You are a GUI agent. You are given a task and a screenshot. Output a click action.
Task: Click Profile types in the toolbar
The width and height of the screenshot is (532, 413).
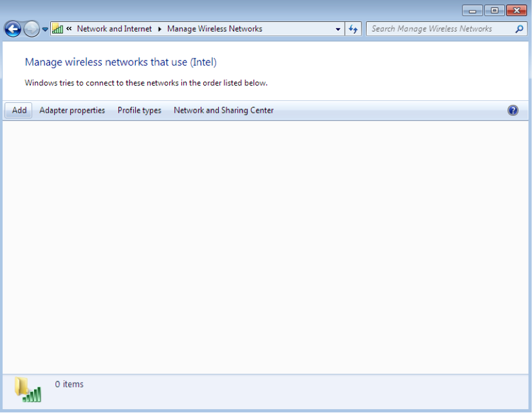(x=139, y=110)
